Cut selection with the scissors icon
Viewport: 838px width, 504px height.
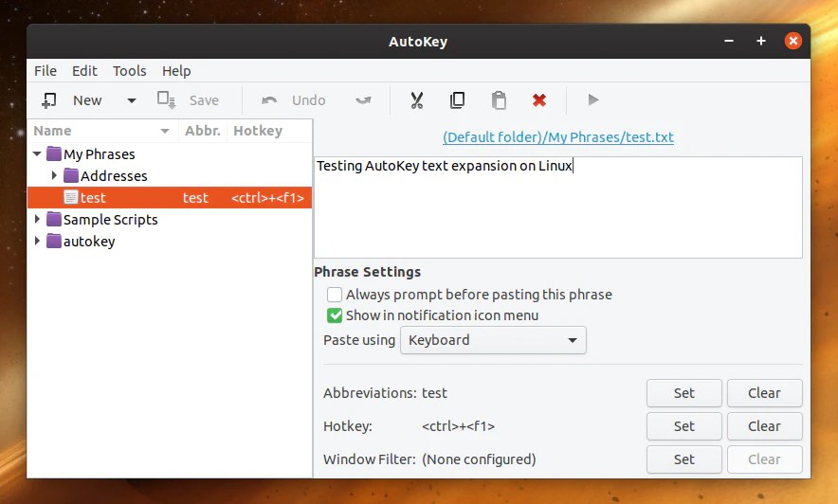pyautogui.click(x=417, y=100)
